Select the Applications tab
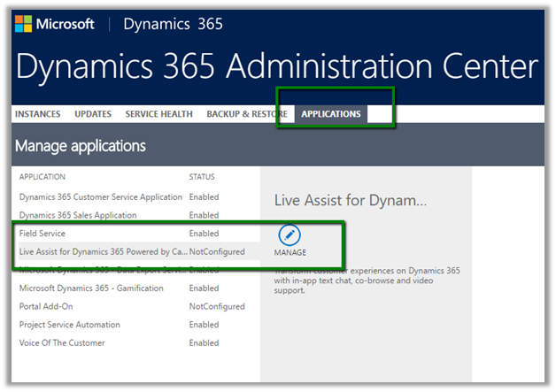 click(331, 114)
